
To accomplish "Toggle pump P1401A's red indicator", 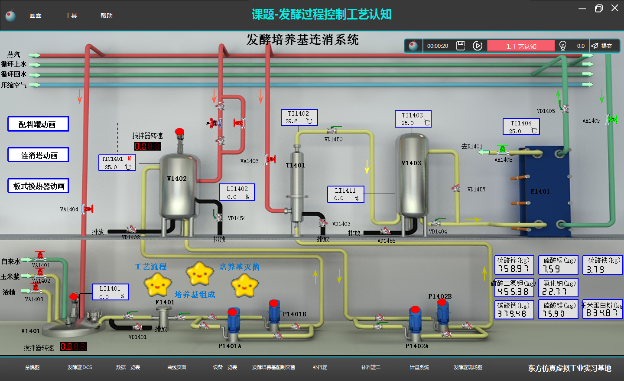I will pos(234,311).
